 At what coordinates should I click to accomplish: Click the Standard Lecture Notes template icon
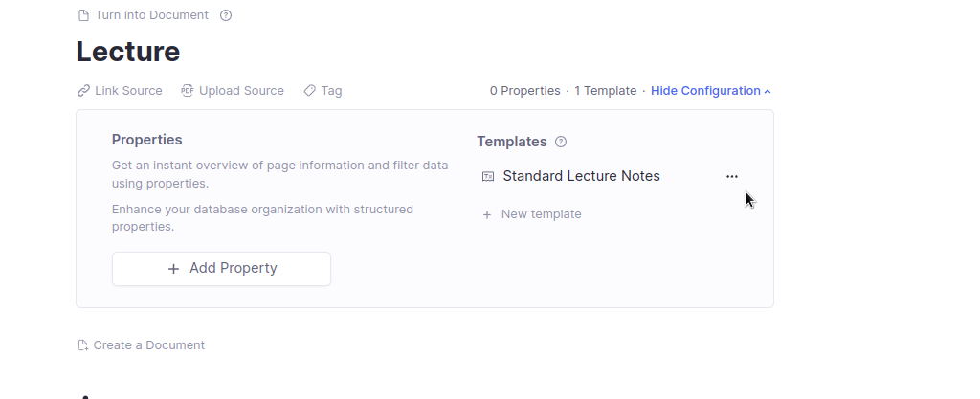point(488,177)
